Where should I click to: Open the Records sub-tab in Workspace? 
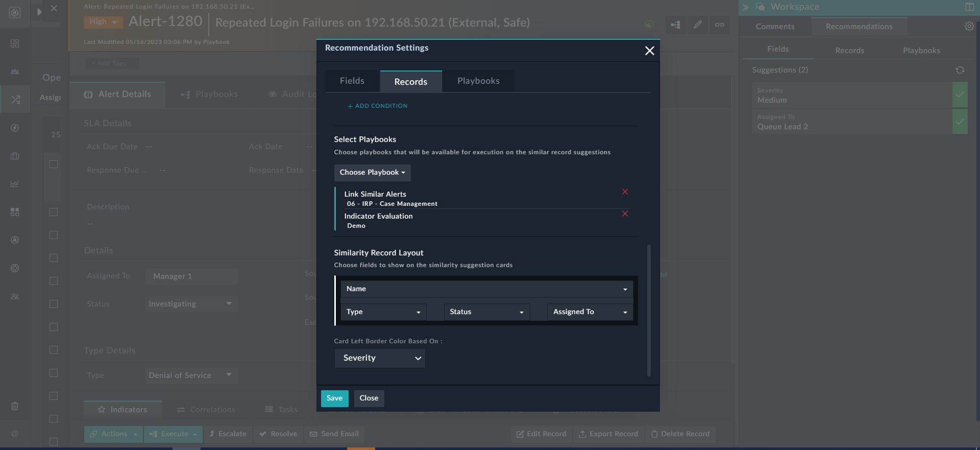tap(850, 51)
